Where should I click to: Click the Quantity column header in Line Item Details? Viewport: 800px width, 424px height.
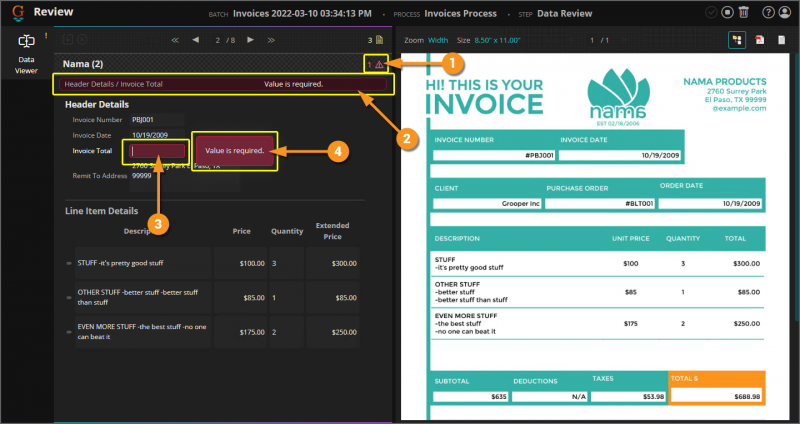[x=287, y=231]
